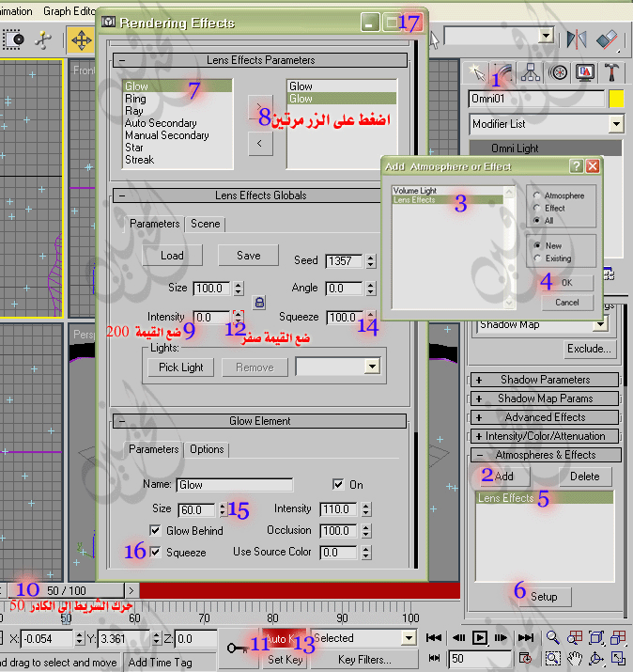Image resolution: width=633 pixels, height=672 pixels.
Task: Expand Advanced Effects rollout
Action: (545, 417)
